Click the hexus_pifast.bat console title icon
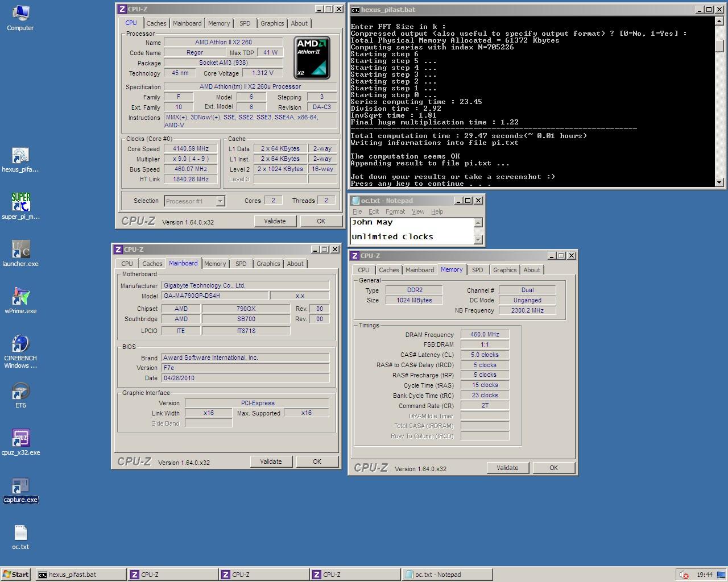This screenshot has width=728, height=582. click(x=355, y=10)
